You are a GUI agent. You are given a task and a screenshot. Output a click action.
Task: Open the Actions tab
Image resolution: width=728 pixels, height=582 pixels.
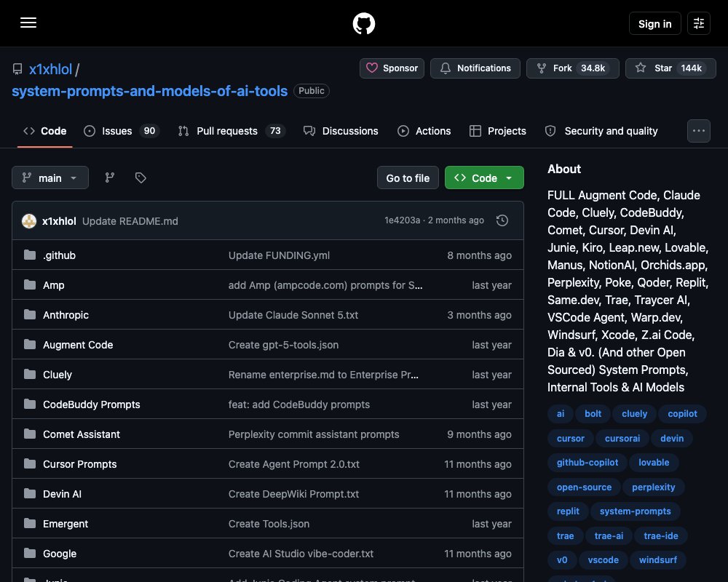coord(424,131)
